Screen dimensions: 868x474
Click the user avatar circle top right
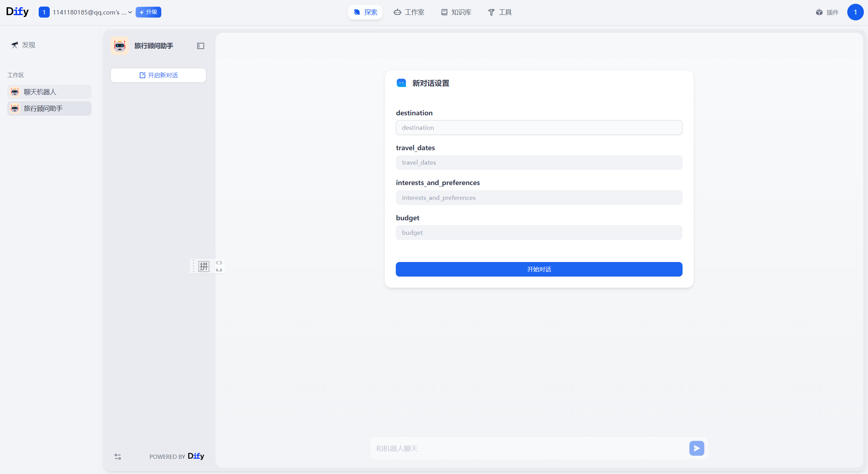(855, 12)
